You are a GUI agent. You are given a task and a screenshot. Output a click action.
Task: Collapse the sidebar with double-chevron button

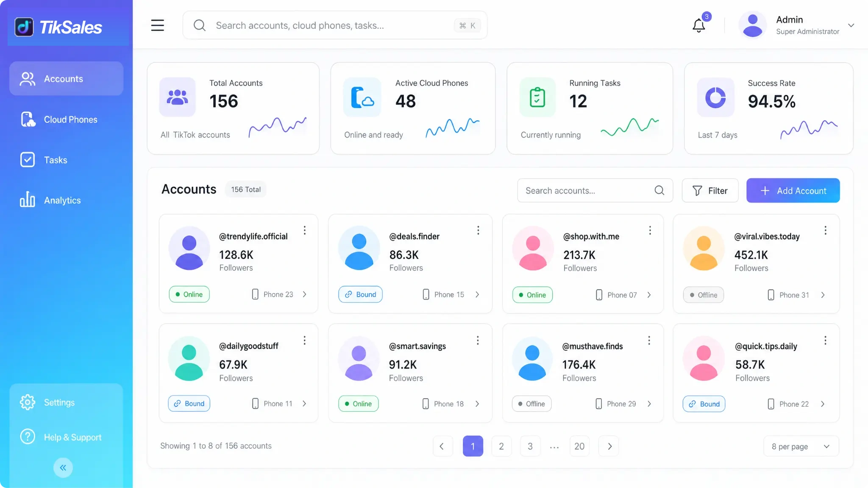tap(63, 468)
